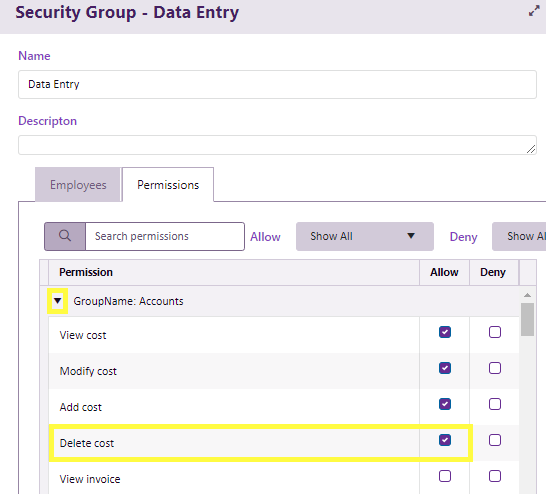Open the Allow Show All dropdown
The width and height of the screenshot is (546, 494).
pos(365,236)
